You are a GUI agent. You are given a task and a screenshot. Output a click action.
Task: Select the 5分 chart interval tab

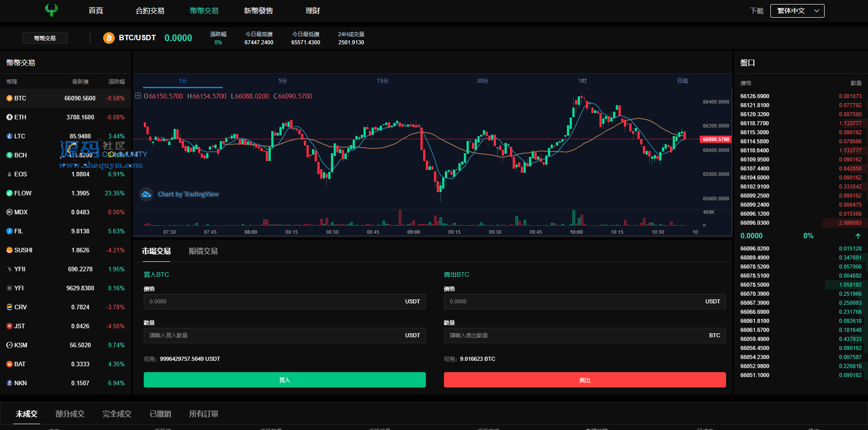(283, 81)
